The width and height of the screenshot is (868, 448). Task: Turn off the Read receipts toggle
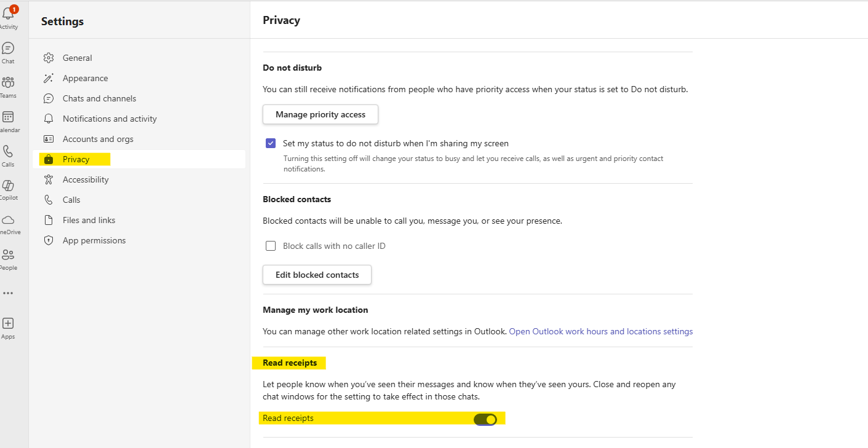point(485,419)
